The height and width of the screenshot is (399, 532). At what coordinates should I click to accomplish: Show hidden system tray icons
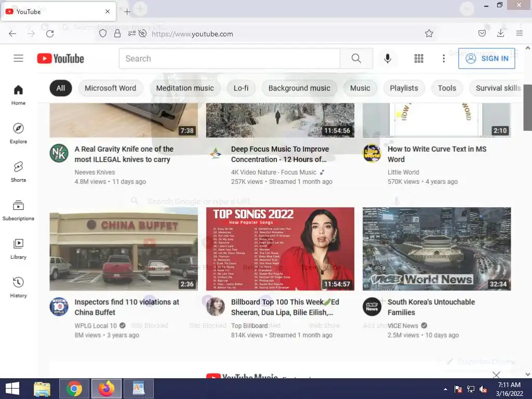pyautogui.click(x=445, y=389)
